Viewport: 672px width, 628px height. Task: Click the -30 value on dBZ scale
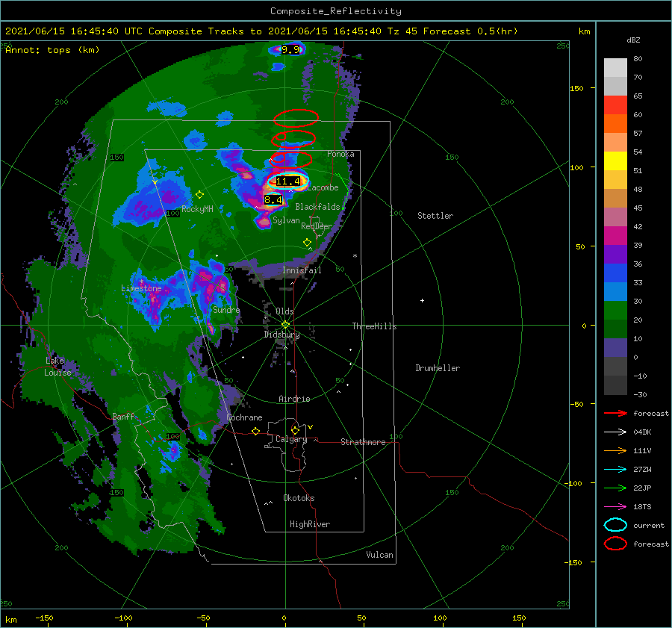click(x=640, y=395)
